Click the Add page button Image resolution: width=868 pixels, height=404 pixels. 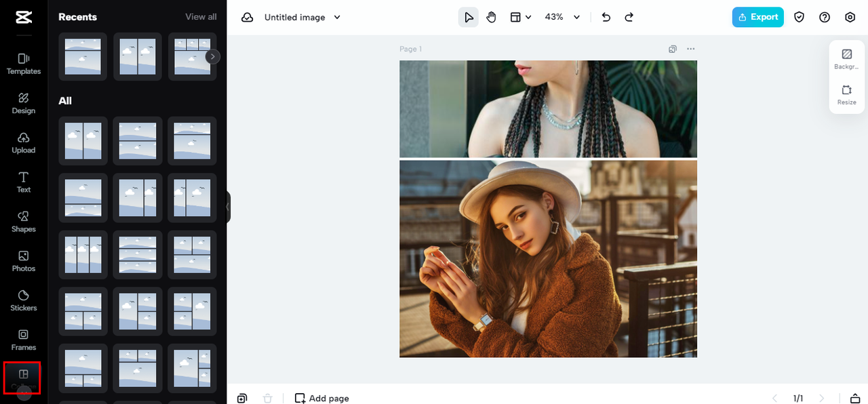click(x=322, y=398)
